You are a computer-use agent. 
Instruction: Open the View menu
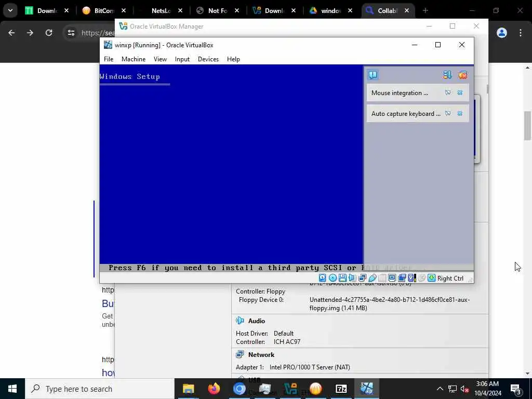tap(160, 59)
